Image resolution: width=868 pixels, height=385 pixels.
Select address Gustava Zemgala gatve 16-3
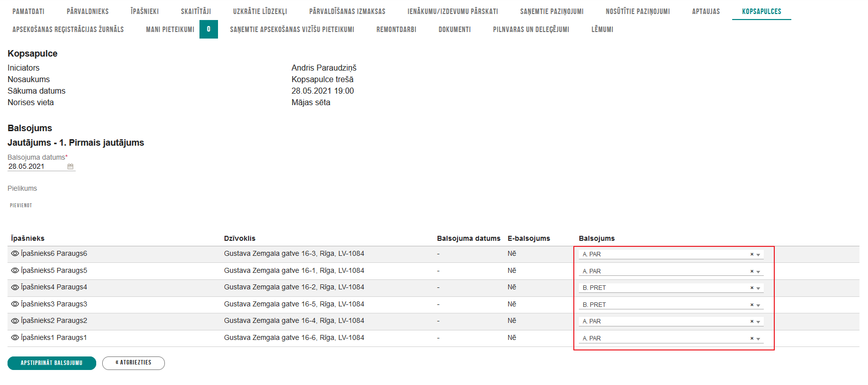click(294, 254)
